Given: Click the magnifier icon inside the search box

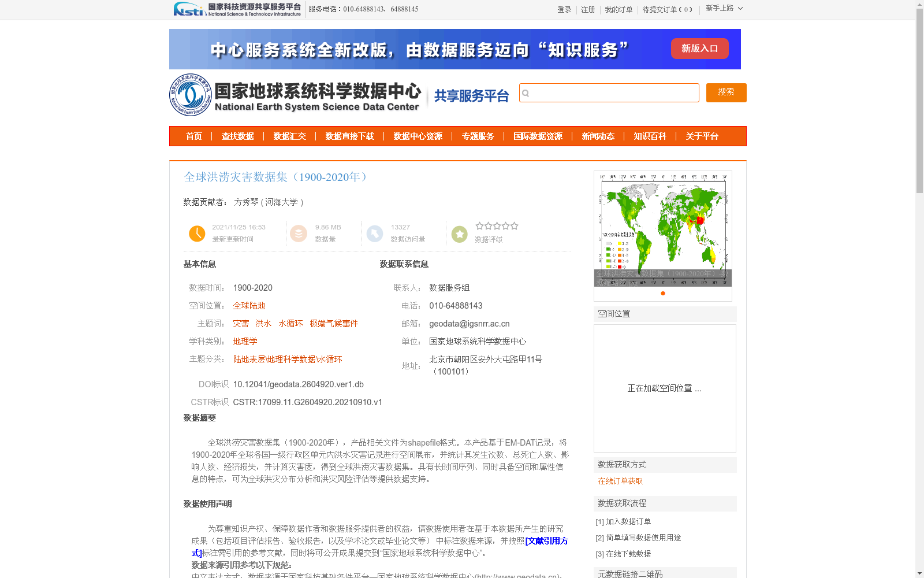Looking at the screenshot, I should click(x=524, y=92).
